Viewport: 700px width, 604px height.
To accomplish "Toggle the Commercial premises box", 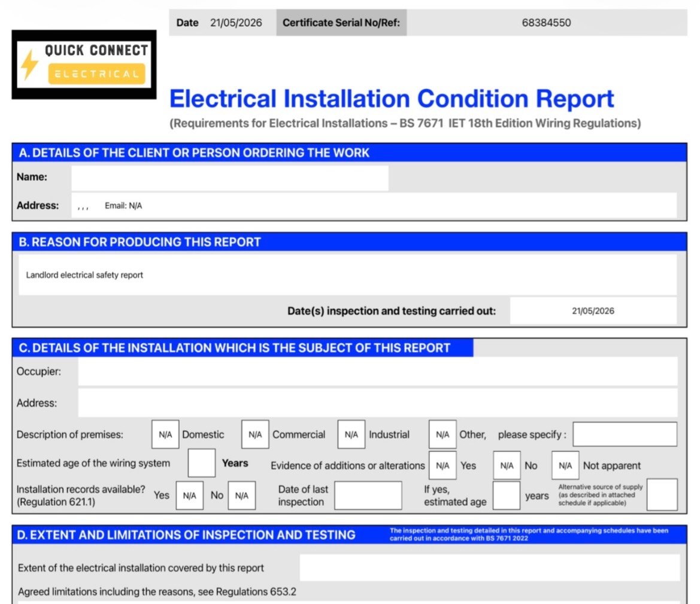I will 255,435.
